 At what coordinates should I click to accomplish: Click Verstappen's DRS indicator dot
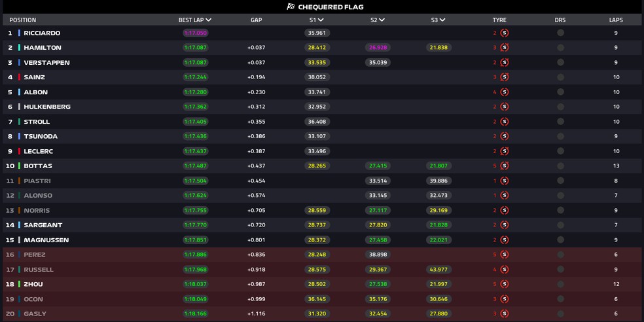560,62
